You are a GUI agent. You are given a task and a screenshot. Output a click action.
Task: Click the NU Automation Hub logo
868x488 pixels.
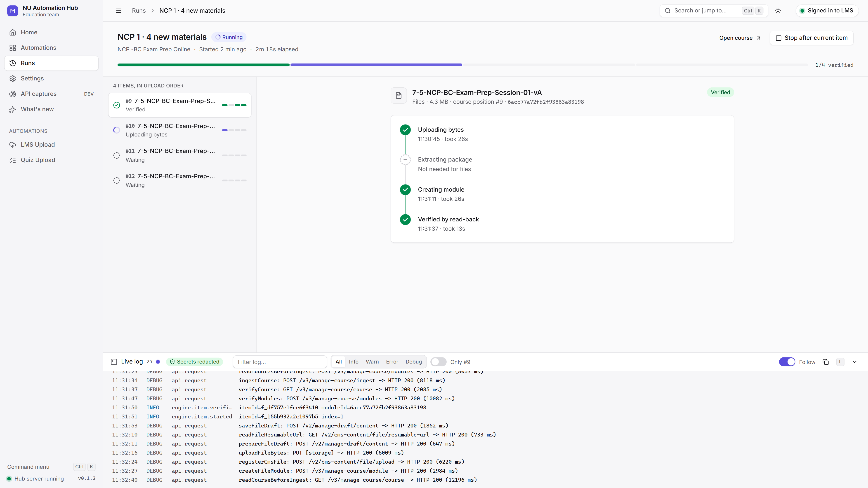(12, 11)
